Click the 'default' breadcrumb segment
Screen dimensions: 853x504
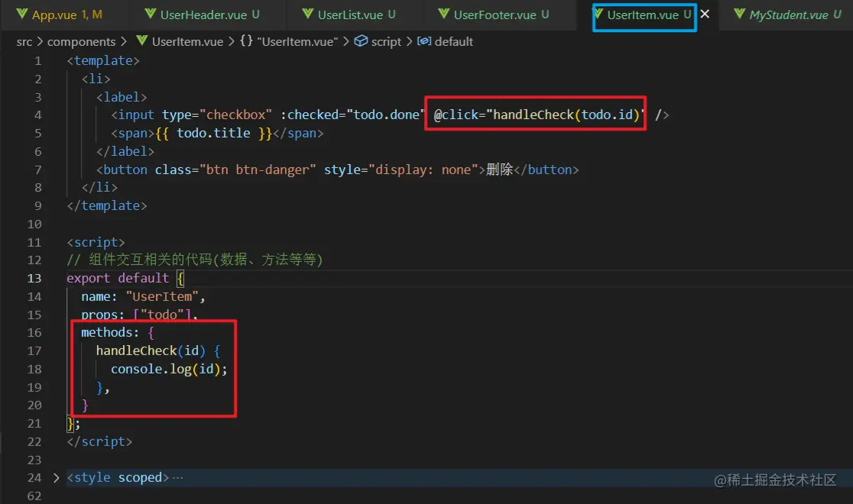[454, 42]
